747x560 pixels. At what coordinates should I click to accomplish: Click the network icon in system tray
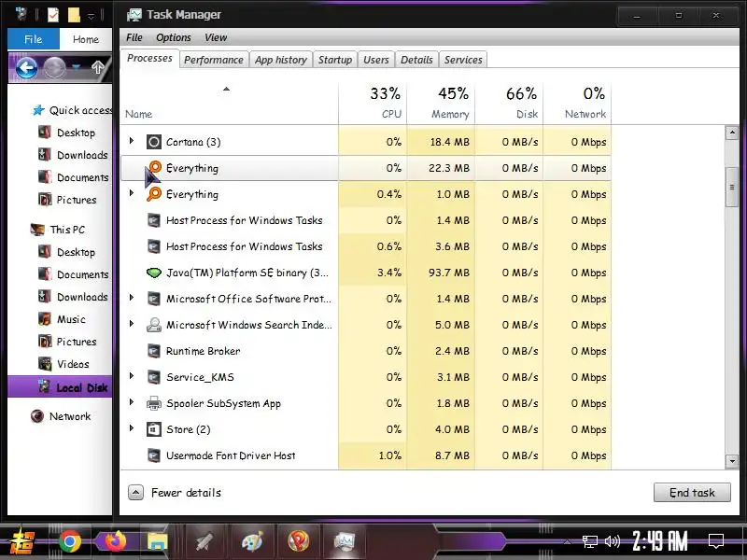[590, 541]
